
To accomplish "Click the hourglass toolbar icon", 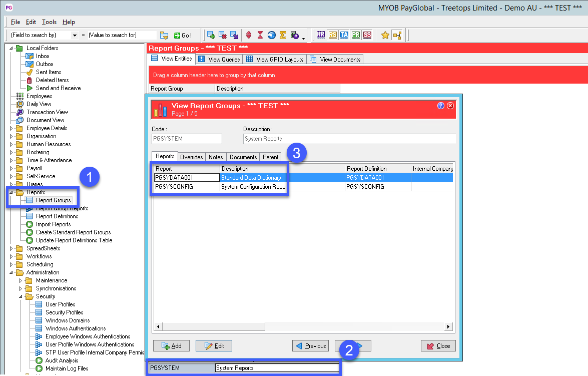I will (x=260, y=35).
